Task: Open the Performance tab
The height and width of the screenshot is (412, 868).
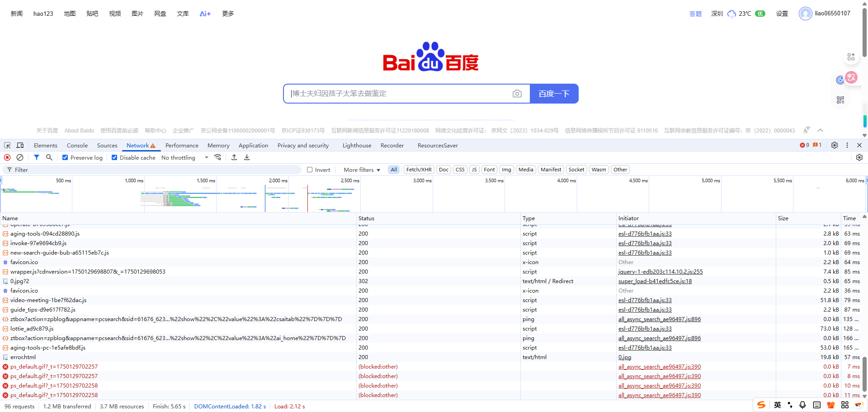Action: pos(182,145)
